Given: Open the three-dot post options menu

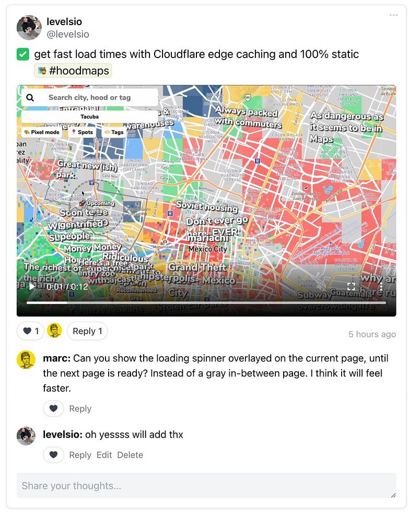Looking at the screenshot, I should pyautogui.click(x=393, y=15).
